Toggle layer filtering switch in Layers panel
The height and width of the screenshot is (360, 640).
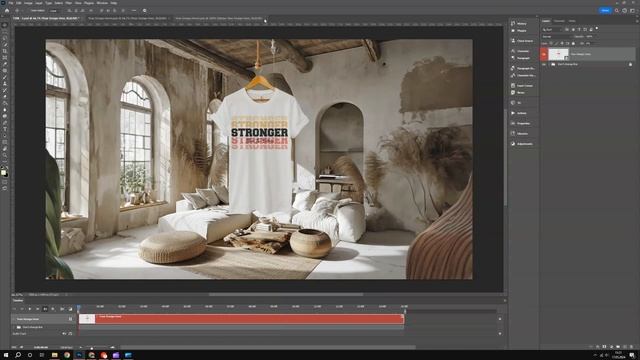click(597, 28)
